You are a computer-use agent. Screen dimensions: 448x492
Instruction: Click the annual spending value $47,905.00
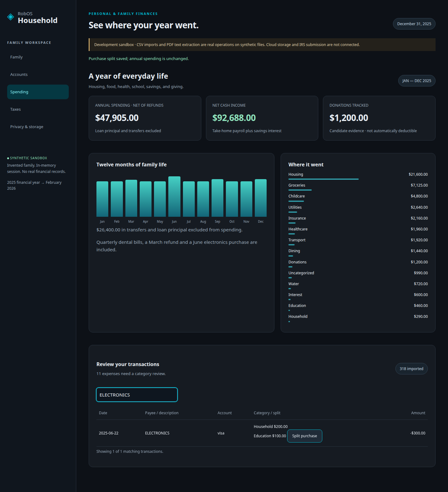117,118
